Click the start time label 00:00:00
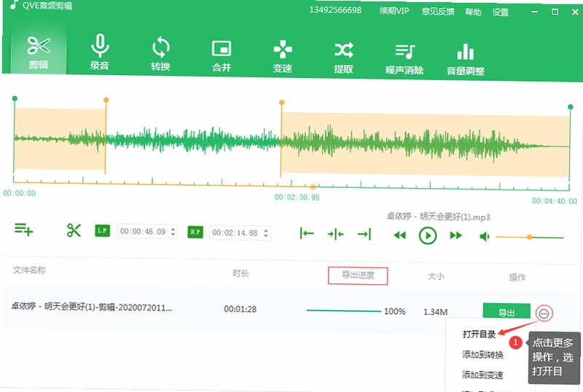Viewport: 583px width, 392px height. 20,193
